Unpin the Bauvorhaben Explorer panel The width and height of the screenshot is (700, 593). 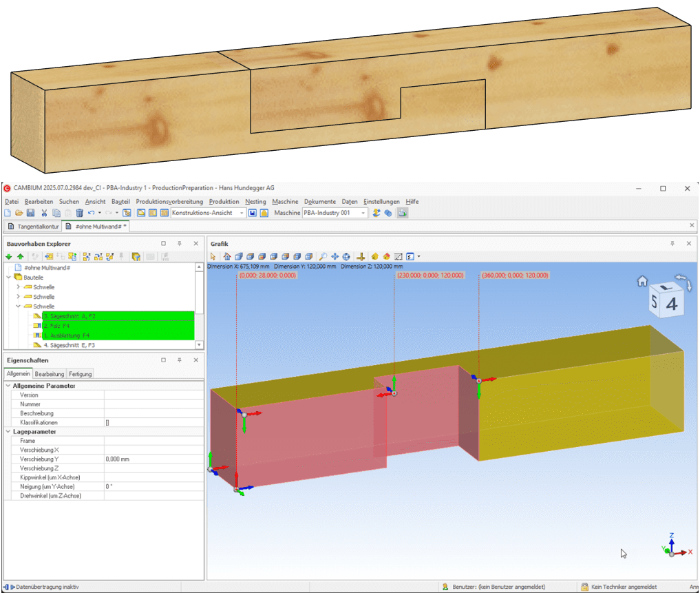point(180,243)
